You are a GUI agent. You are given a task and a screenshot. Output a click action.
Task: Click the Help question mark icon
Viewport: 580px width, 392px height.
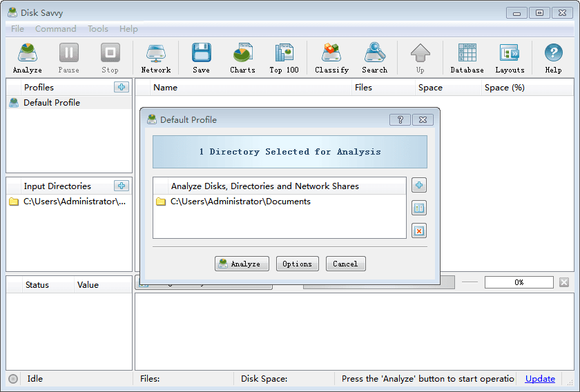553,58
